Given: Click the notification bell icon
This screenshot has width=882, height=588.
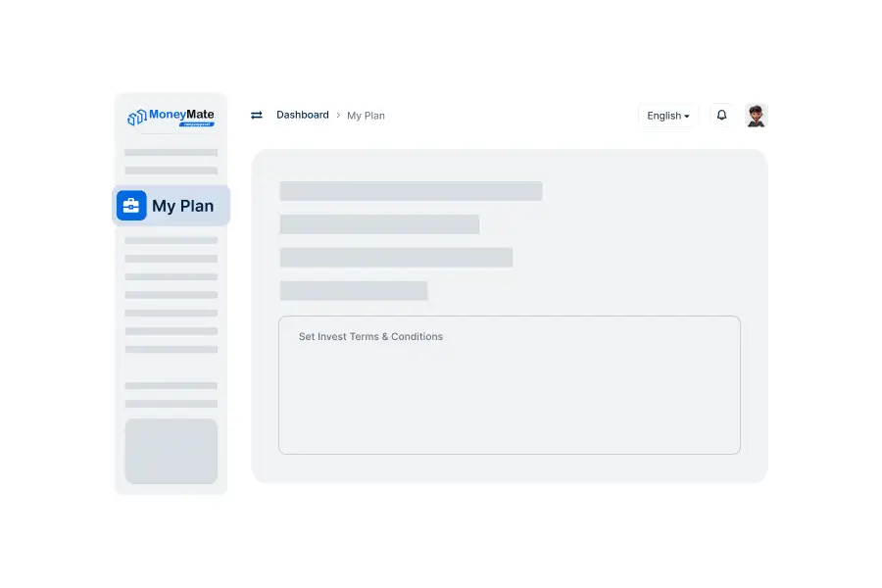Looking at the screenshot, I should click(x=721, y=116).
